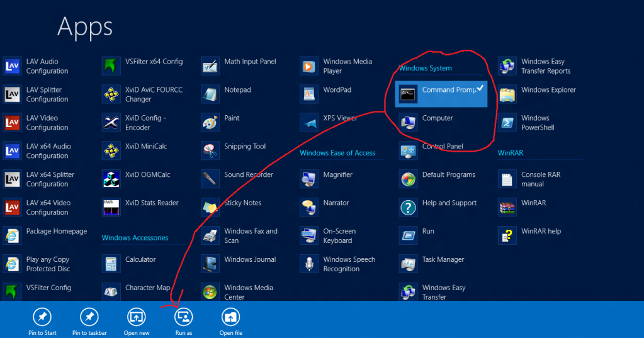644x338 pixels.
Task: Launch Windows Media Player icon
Action: [x=309, y=66]
